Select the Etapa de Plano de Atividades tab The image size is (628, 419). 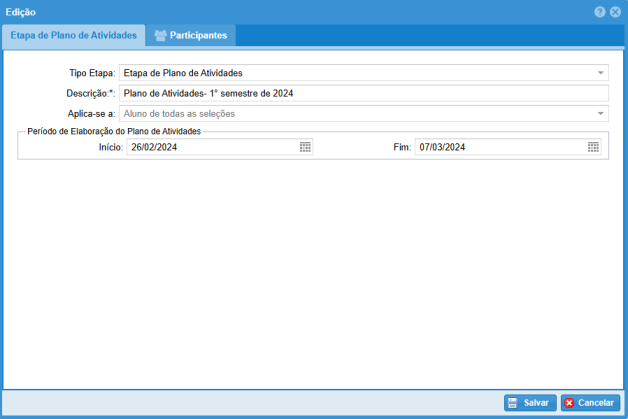pos(73,36)
